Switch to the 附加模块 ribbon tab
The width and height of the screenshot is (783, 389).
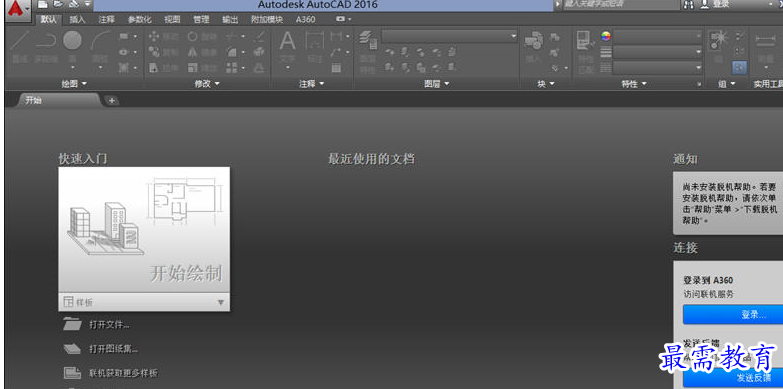point(267,19)
